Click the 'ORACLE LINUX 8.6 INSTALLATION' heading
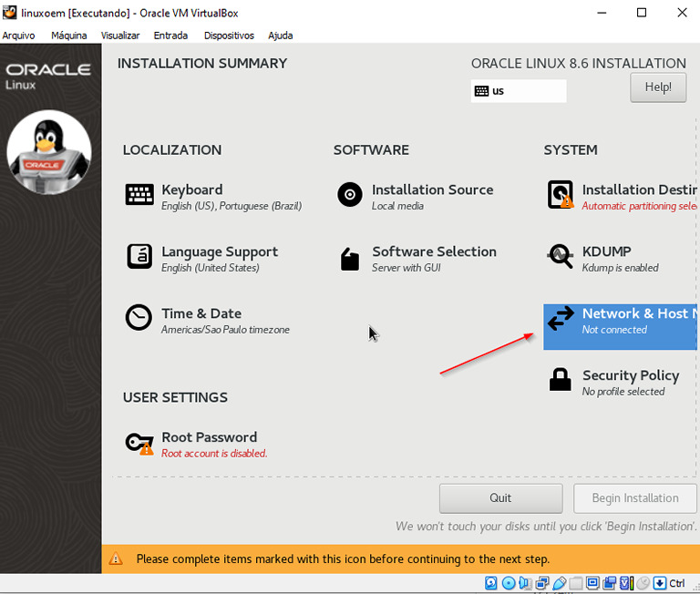Viewport: 700px width, 594px height. point(579,64)
